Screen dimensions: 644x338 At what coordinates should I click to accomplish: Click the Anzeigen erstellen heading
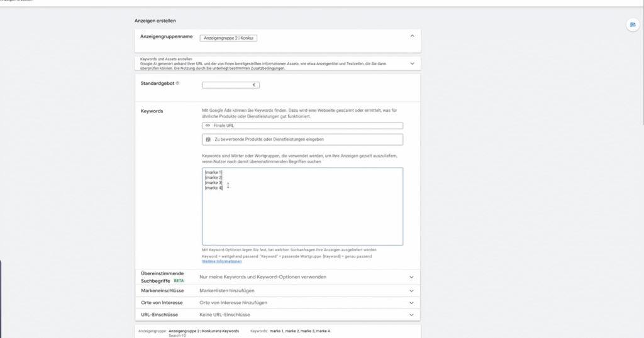tap(155, 21)
